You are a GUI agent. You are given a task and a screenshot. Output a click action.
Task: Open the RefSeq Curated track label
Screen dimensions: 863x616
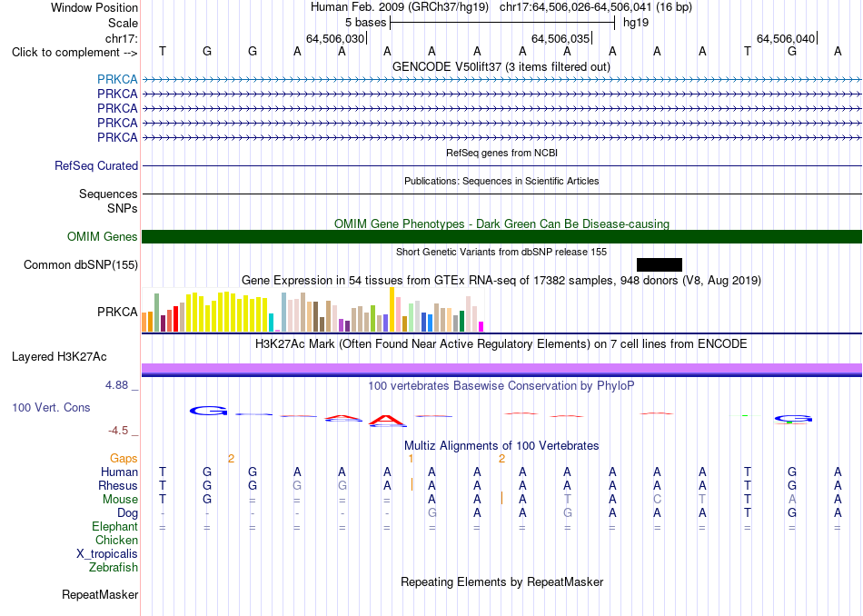coord(96,165)
